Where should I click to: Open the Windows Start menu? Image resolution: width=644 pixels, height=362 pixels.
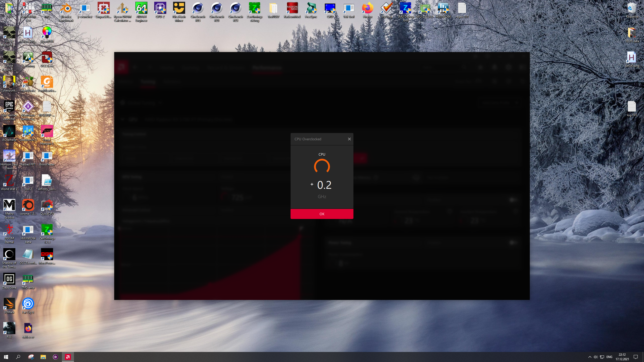click(x=6, y=357)
